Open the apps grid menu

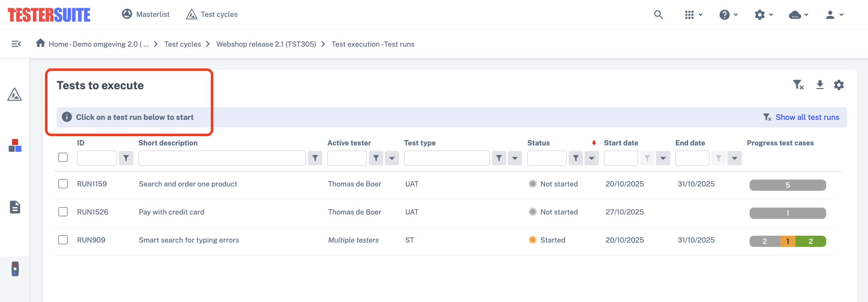pos(693,15)
